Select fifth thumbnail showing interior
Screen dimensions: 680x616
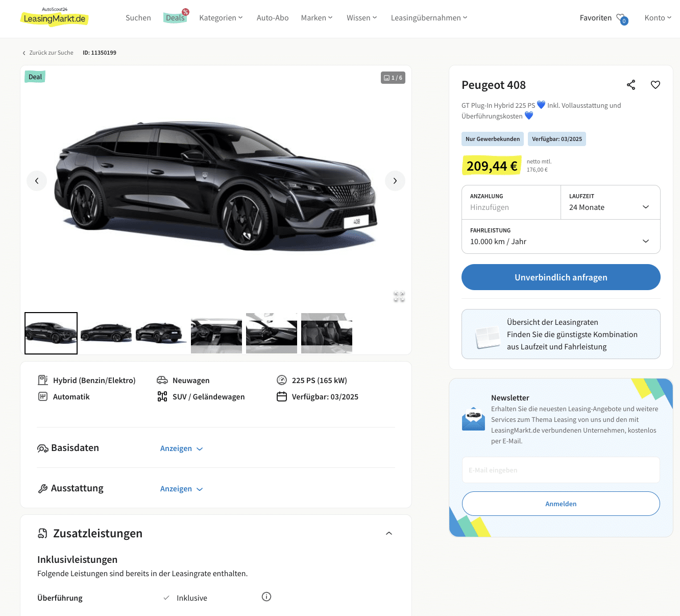272,333
